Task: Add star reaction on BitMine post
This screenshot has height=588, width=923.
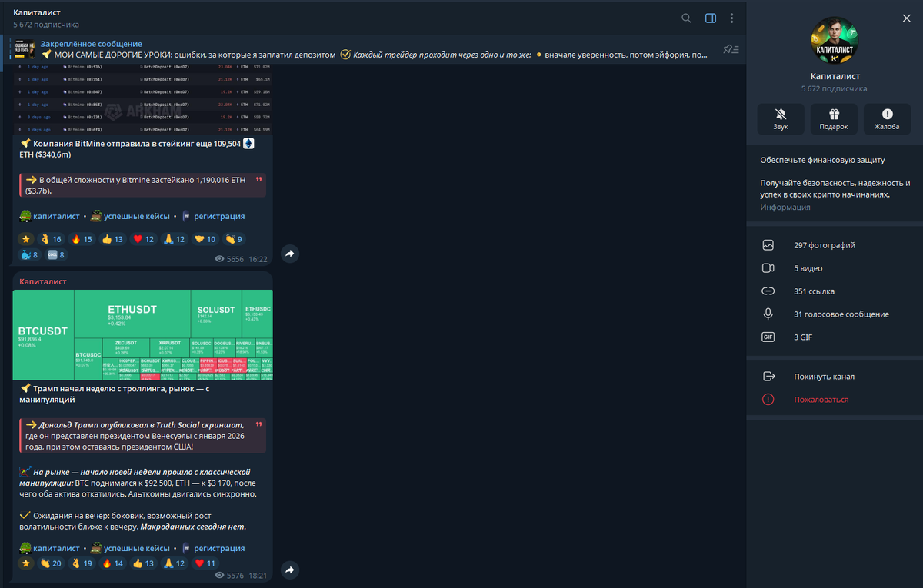Action: pyautogui.click(x=26, y=239)
